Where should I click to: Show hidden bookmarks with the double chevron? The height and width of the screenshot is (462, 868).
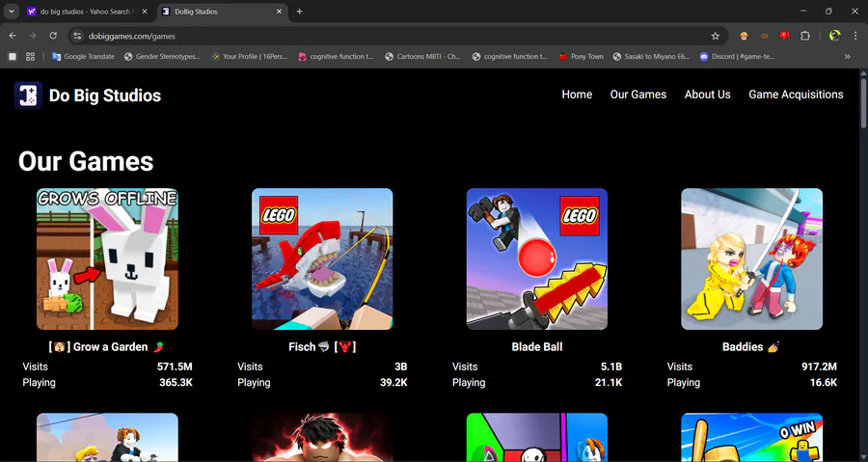[847, 57]
